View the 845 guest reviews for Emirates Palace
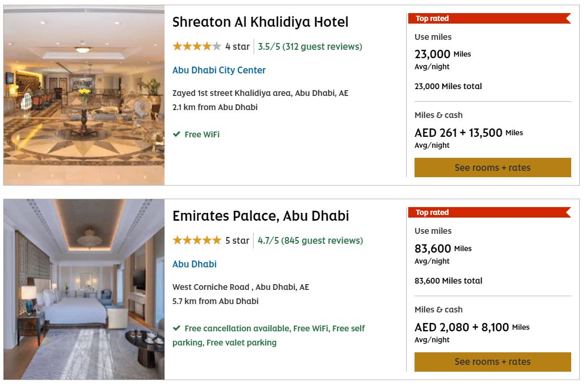 click(x=322, y=241)
